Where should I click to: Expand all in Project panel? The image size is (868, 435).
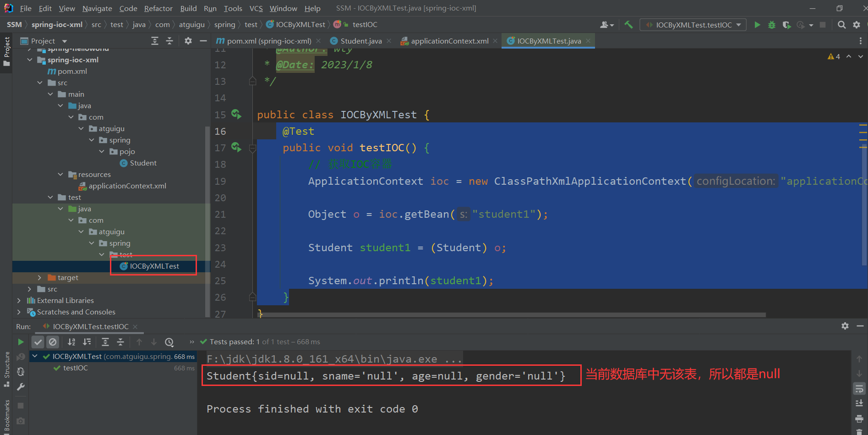click(x=155, y=41)
